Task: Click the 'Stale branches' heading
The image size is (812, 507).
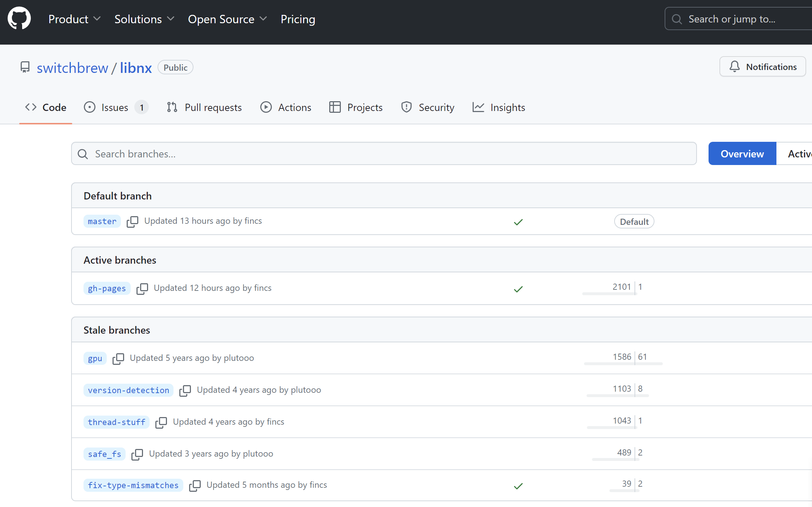Action: click(117, 330)
